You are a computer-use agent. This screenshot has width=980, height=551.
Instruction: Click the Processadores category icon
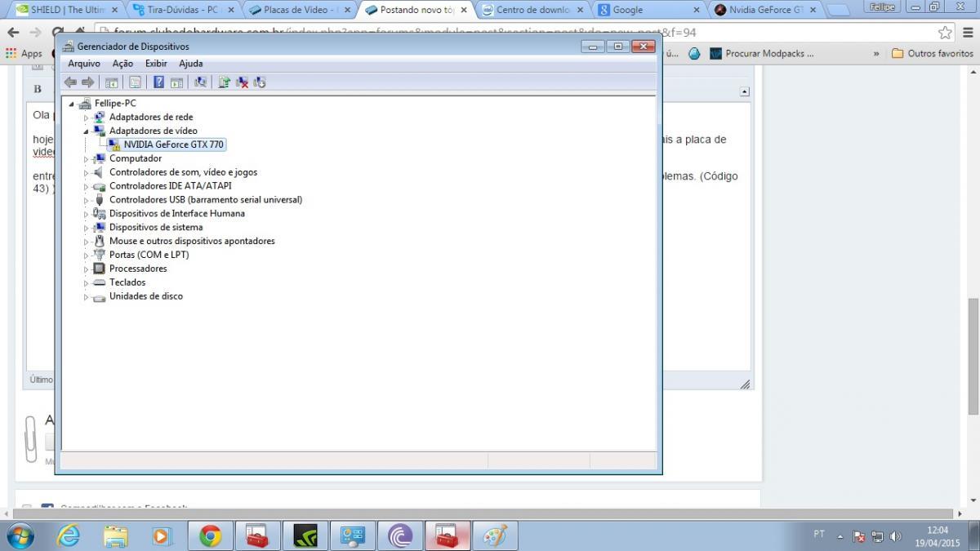[99, 269]
